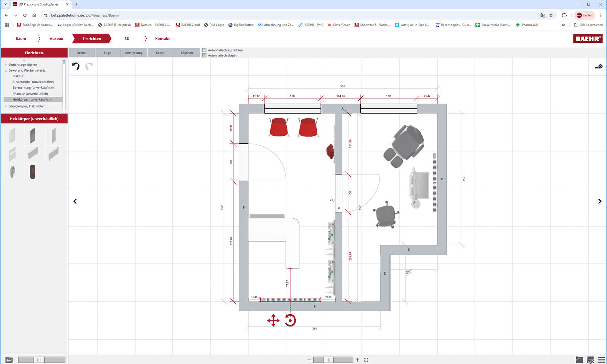Viewport: 607px width, 364px height.
Task: Select the towel radiator thumbnail in Heizkörper panel
Action: pyautogui.click(x=12, y=134)
